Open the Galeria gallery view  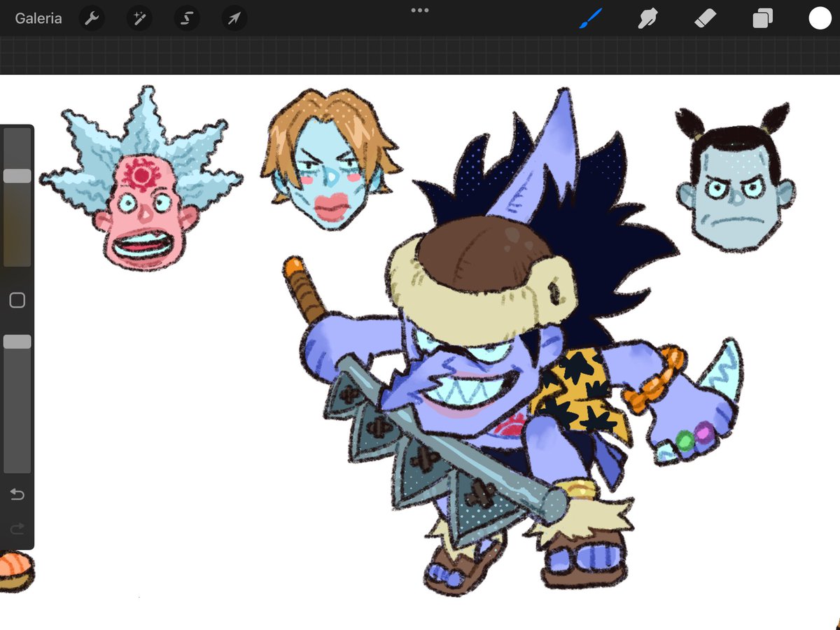pyautogui.click(x=38, y=19)
